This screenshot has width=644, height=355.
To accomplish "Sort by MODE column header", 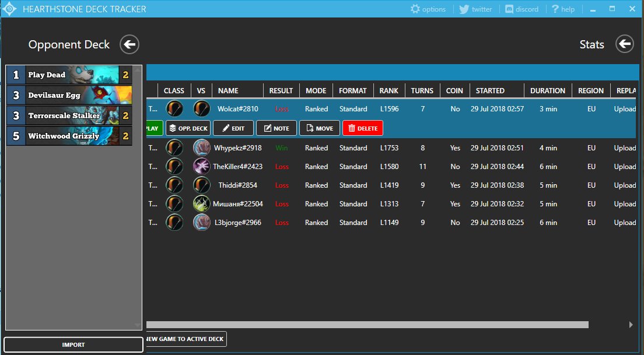I will 316,91.
